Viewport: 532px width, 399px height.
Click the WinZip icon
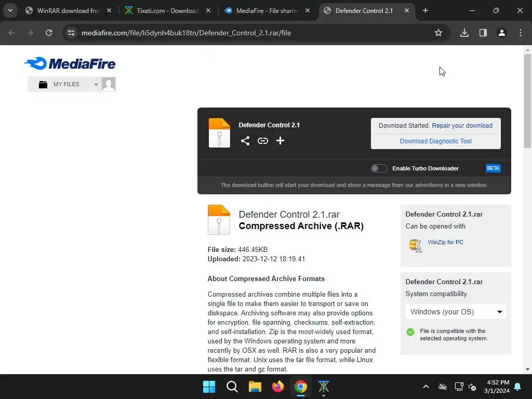[x=416, y=245]
